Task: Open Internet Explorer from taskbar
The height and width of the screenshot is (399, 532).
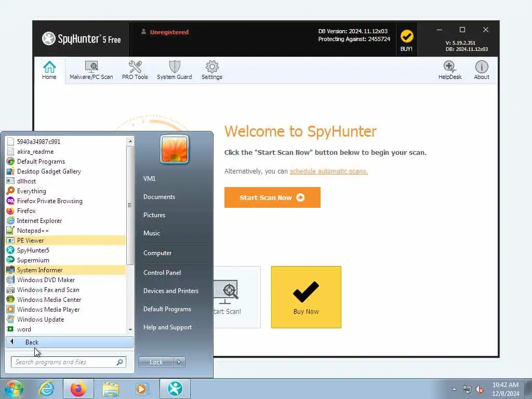Action: (x=46, y=389)
